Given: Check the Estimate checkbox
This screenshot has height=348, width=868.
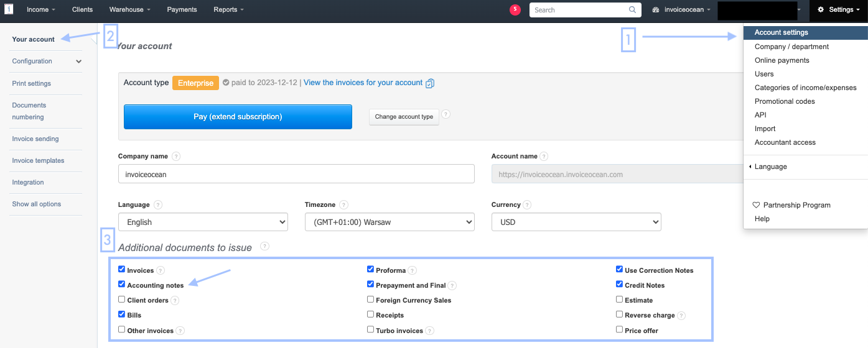Looking at the screenshot, I should click(619, 300).
